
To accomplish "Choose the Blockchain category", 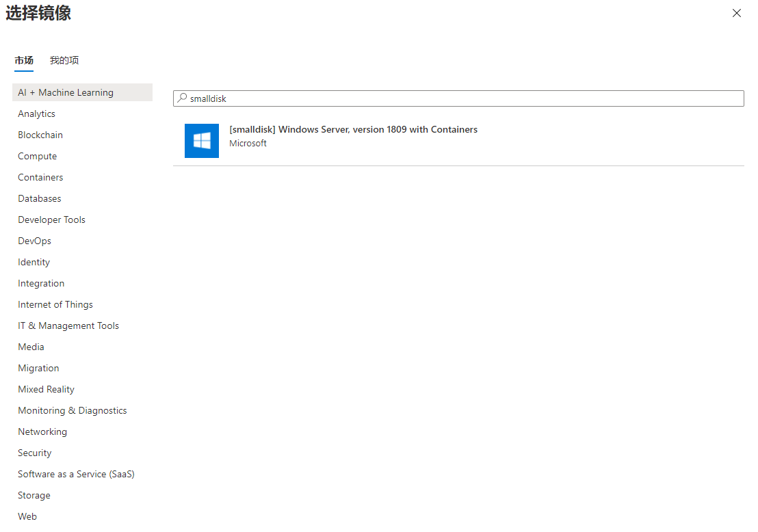I will point(40,135).
